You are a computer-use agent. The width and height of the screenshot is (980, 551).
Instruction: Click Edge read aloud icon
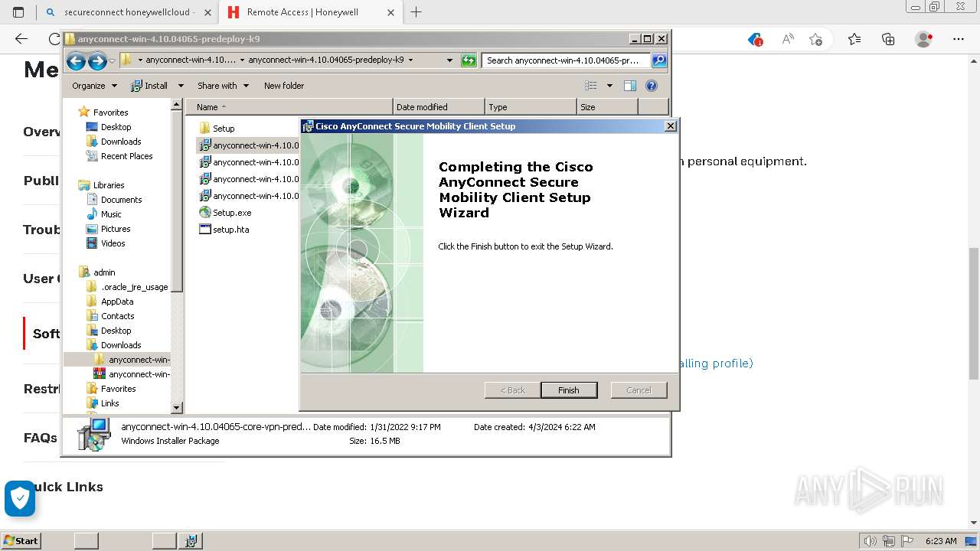click(787, 39)
